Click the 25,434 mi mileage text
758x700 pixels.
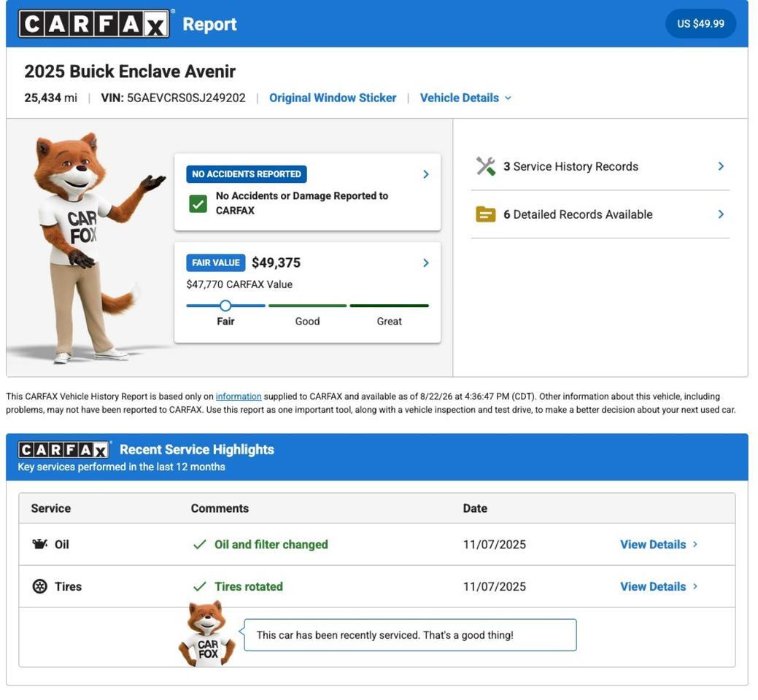tap(51, 98)
